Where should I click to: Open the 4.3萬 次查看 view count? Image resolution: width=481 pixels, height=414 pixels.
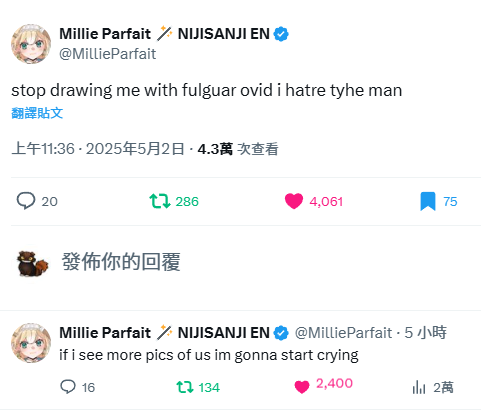238,149
